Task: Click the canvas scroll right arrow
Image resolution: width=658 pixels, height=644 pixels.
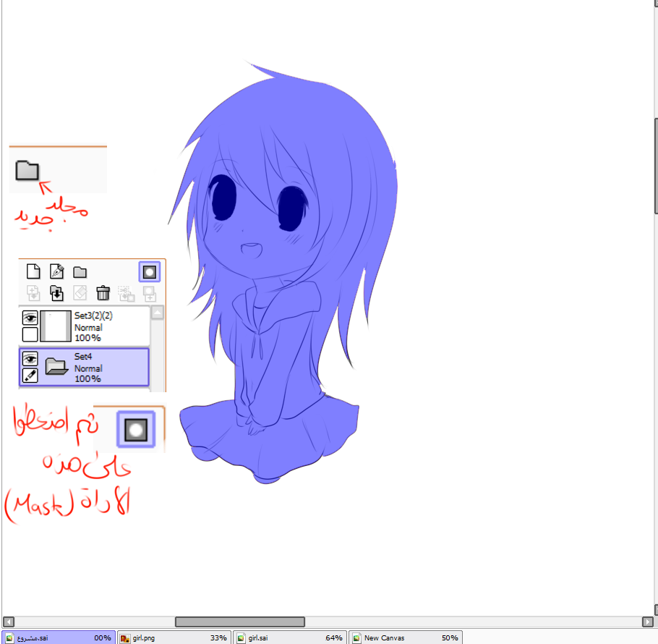Action: pos(647,622)
